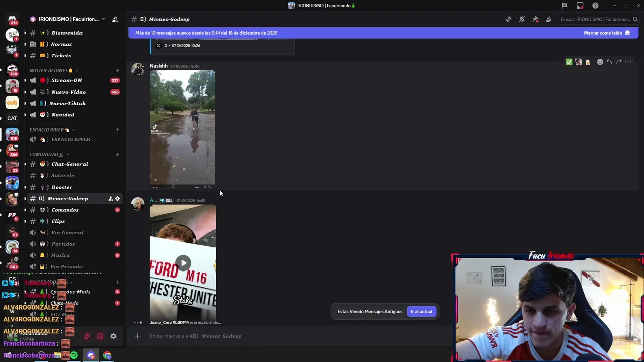Click 'Ir al actual' button
This screenshot has width=644, height=362.
(422, 312)
